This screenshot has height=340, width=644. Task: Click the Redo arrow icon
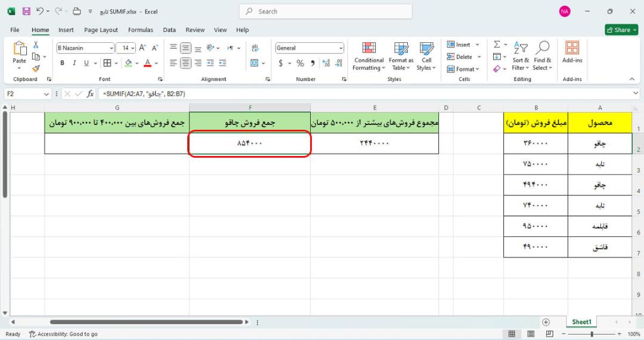pyautogui.click(x=58, y=11)
